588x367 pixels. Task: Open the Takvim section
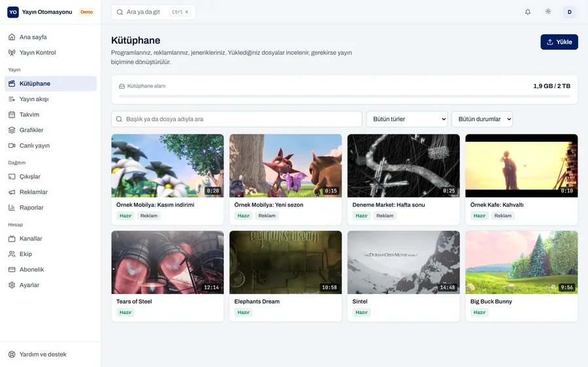[x=50, y=114]
